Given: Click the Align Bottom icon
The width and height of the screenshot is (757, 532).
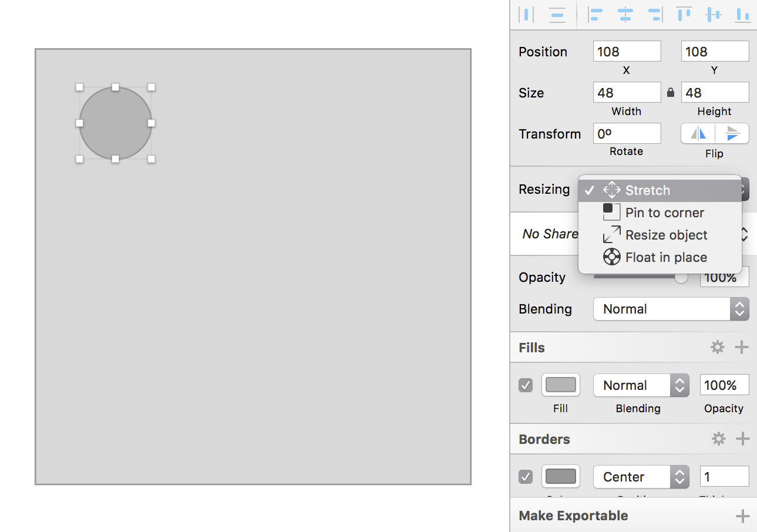Looking at the screenshot, I should pyautogui.click(x=743, y=15).
